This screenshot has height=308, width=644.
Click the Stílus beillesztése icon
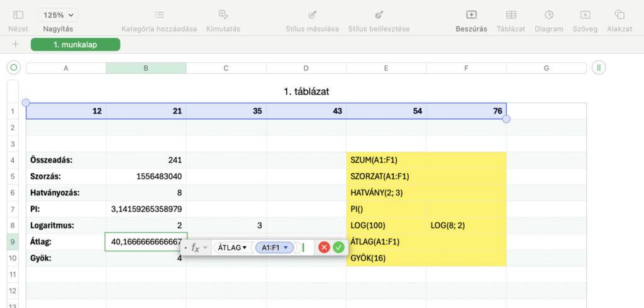(379, 15)
